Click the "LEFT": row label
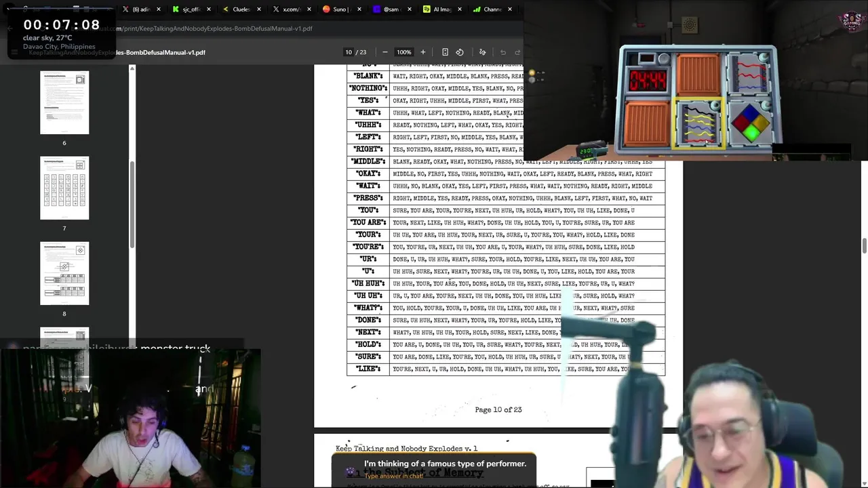Viewport: 868px width, 488px height. coord(368,137)
